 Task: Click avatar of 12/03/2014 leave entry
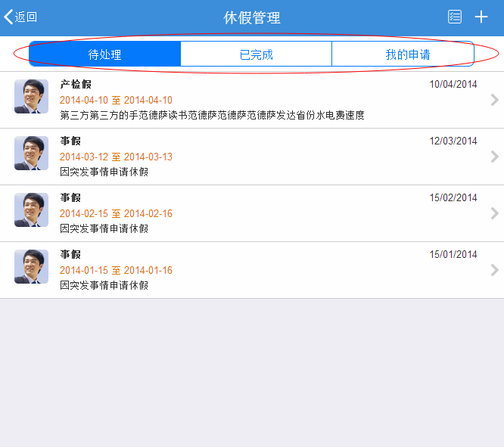[x=31, y=154]
